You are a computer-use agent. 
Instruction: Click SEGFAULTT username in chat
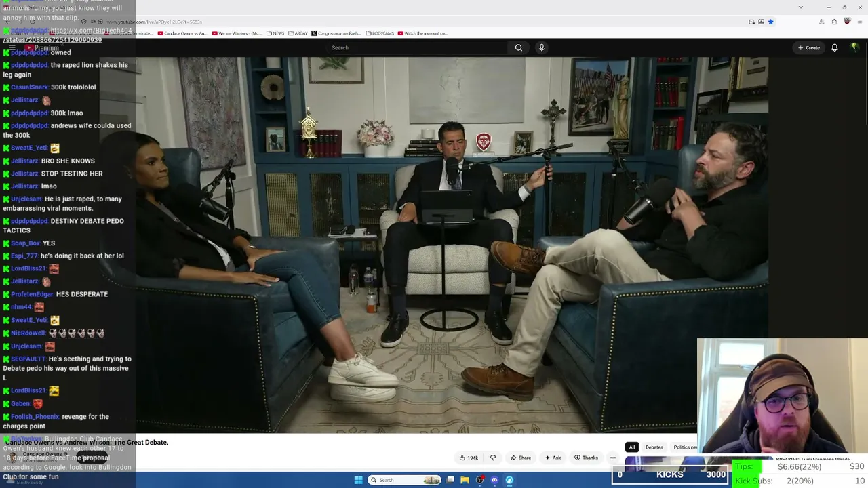[28, 359]
